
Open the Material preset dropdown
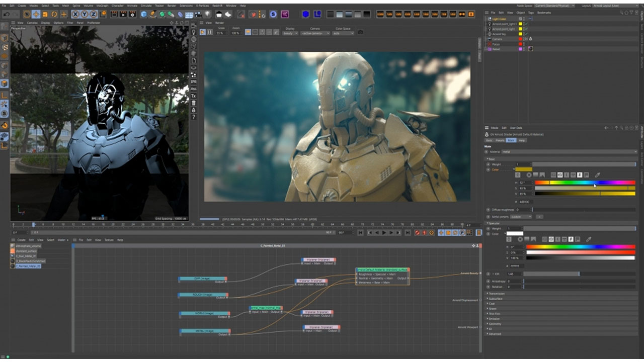coord(569,151)
